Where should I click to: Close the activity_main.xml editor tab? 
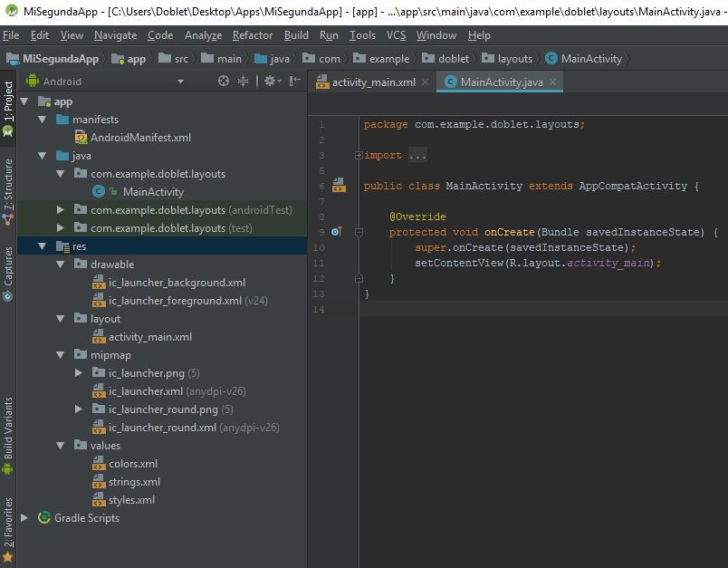point(427,82)
